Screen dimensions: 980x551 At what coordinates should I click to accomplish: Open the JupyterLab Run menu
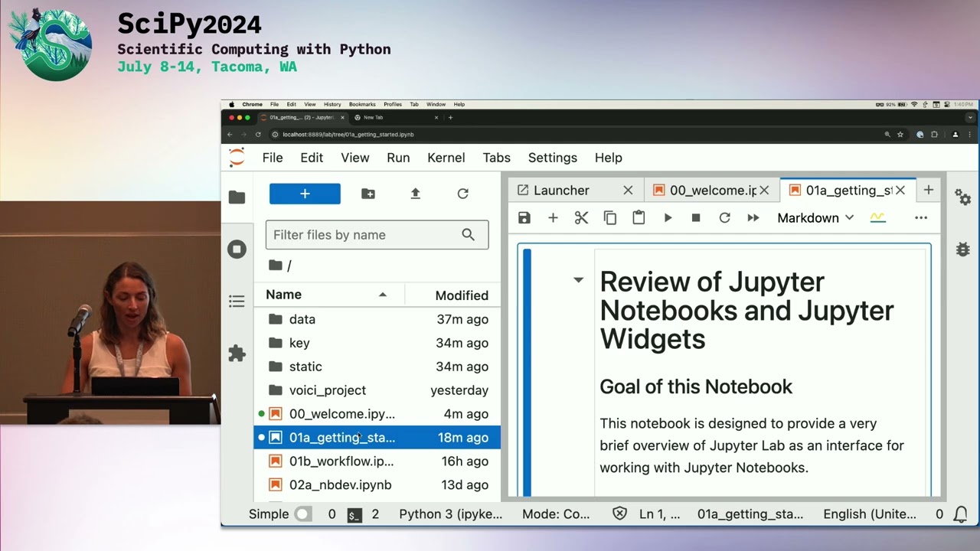click(x=398, y=158)
